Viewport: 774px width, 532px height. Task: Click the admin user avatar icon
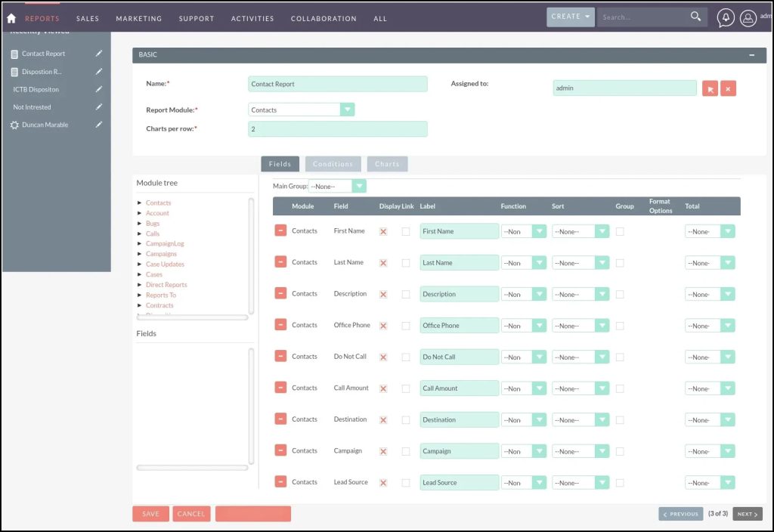[x=748, y=18]
